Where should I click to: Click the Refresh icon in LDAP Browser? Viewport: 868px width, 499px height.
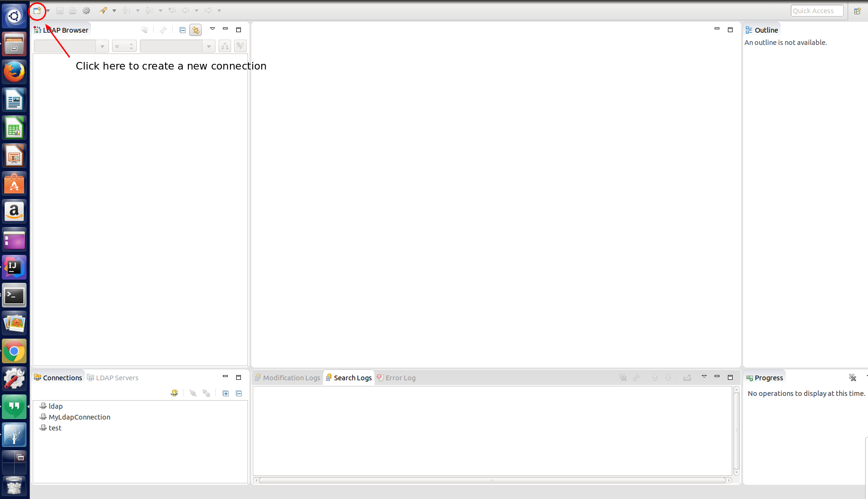(163, 30)
